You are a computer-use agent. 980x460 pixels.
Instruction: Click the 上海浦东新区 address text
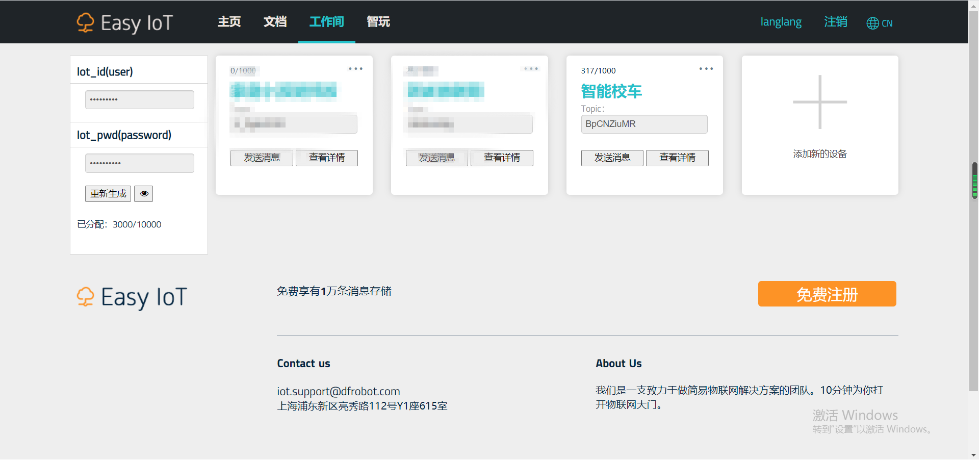[x=363, y=406]
